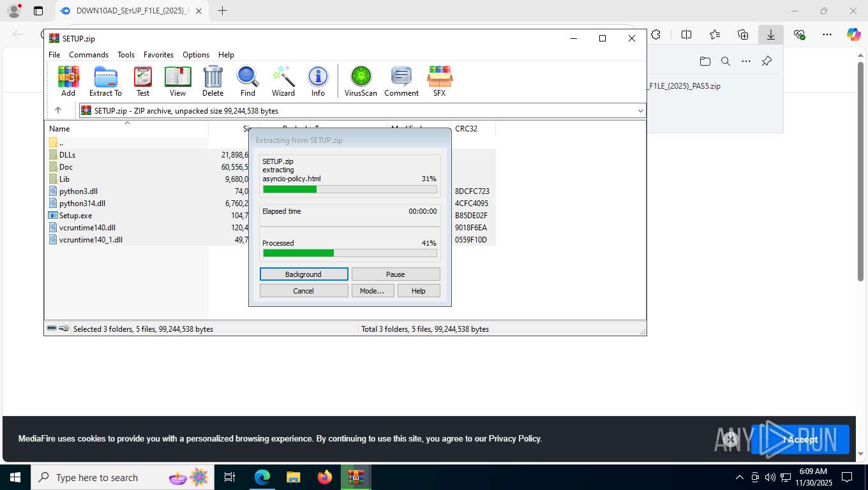Click the Delete toolbar icon

pyautogui.click(x=213, y=81)
